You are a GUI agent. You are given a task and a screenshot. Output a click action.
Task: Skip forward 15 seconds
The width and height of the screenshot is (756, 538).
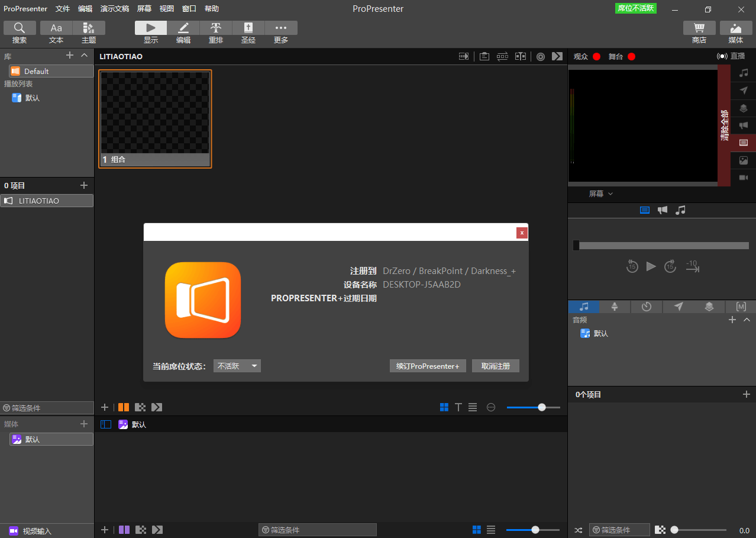pos(670,266)
